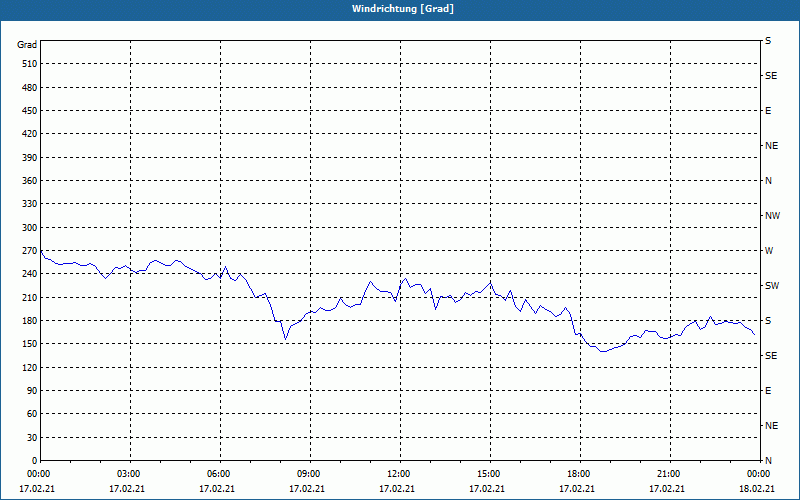Click the '03:00' time axis label
Image resolution: width=800 pixels, height=500 pixels.
[x=129, y=474]
